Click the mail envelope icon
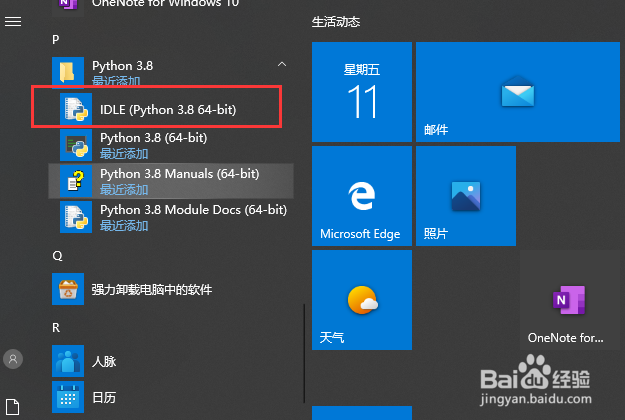Screen dimensions: 625x420 pyautogui.click(x=518, y=91)
